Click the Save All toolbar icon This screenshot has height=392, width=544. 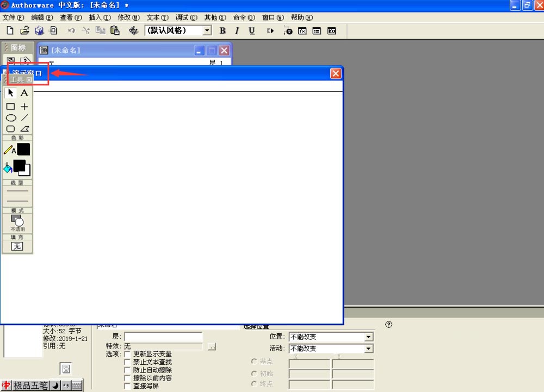(x=39, y=30)
